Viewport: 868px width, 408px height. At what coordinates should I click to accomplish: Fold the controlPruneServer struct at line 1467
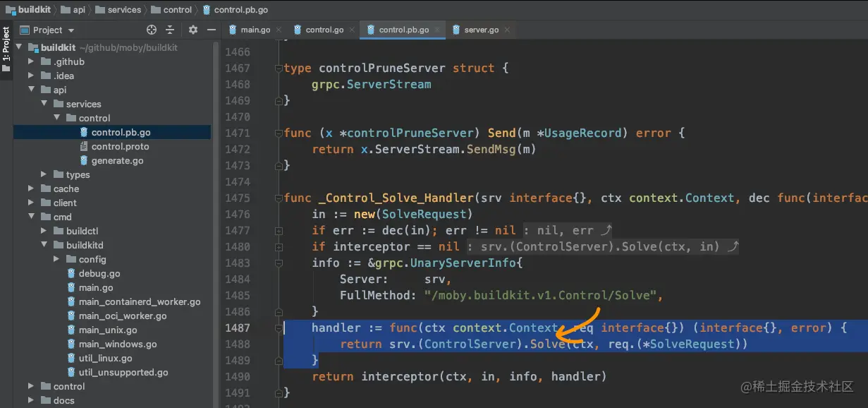click(x=279, y=68)
